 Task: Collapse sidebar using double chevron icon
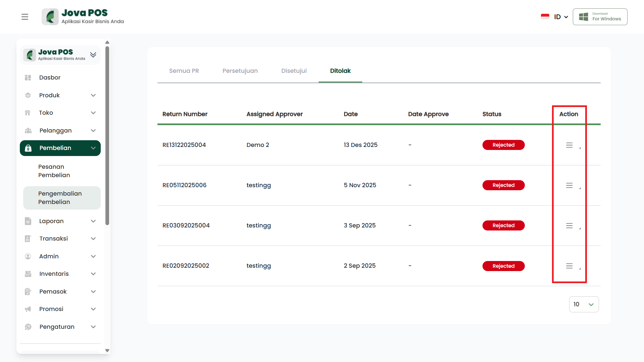pos(93,55)
